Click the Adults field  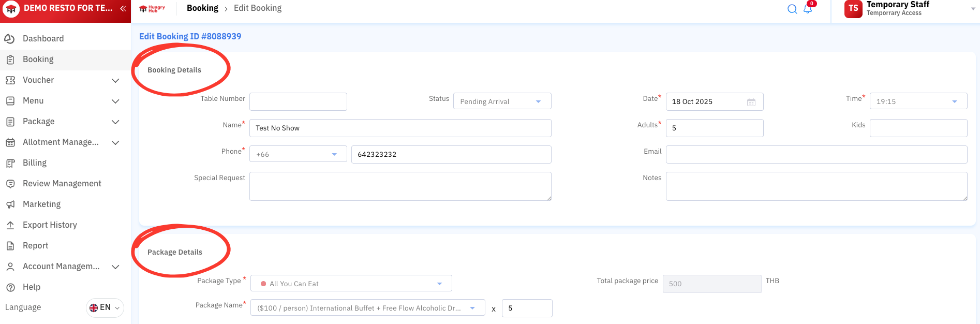[x=715, y=128]
